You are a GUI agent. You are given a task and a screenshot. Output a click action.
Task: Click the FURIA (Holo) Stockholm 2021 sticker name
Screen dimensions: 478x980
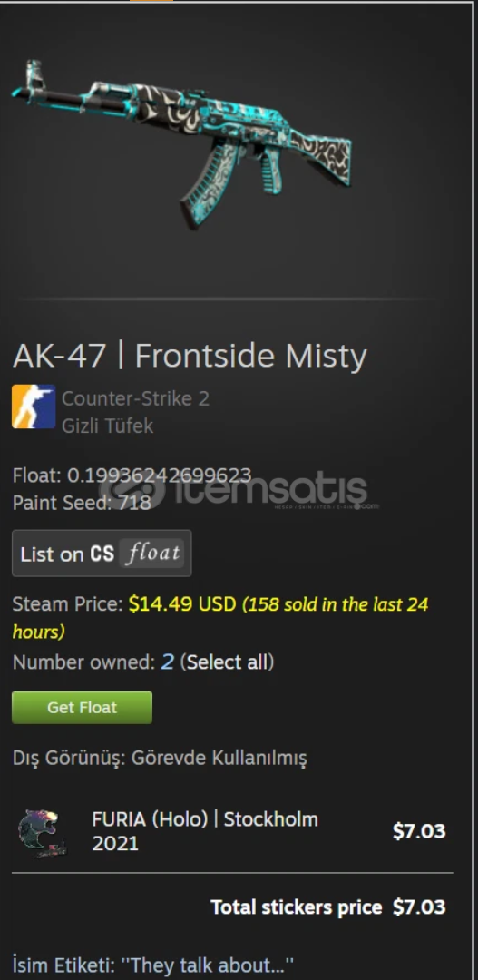click(x=205, y=831)
